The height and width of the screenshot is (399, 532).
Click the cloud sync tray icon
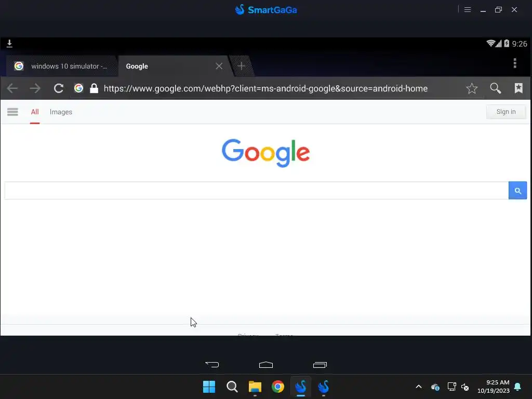pos(435,387)
